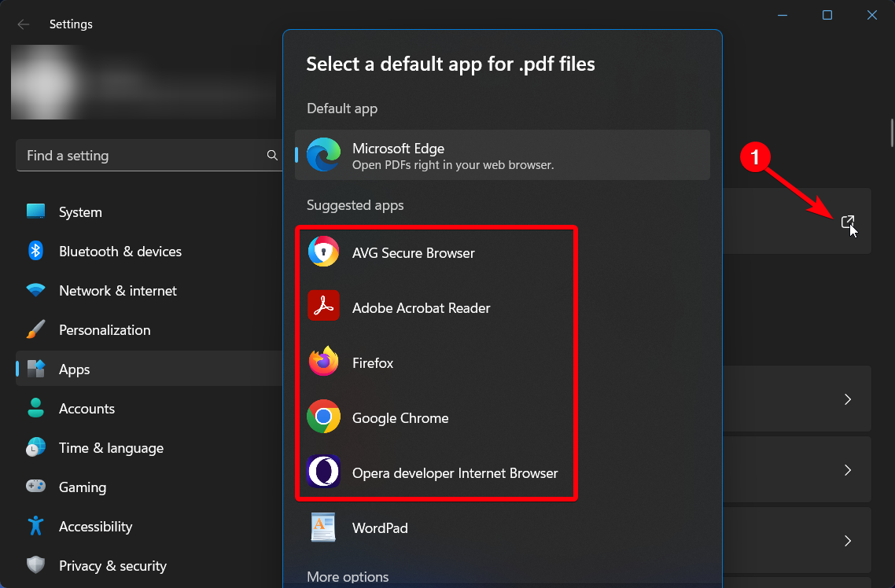Select Adobe Acrobat Reader as default app
Image resolution: width=895 pixels, height=588 pixels.
click(421, 307)
